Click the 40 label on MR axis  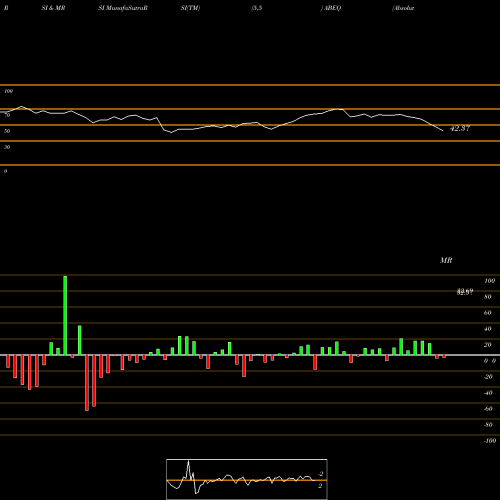(488, 329)
